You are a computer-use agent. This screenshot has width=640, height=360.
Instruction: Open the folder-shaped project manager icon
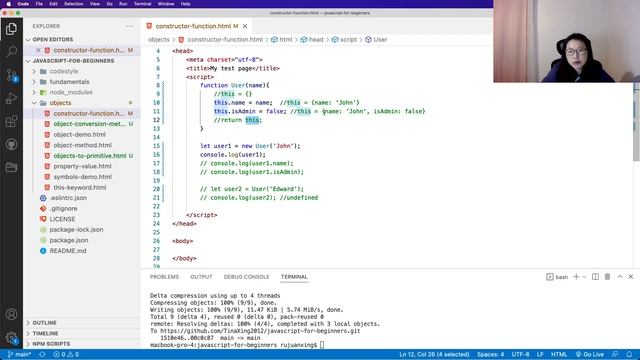[11, 167]
